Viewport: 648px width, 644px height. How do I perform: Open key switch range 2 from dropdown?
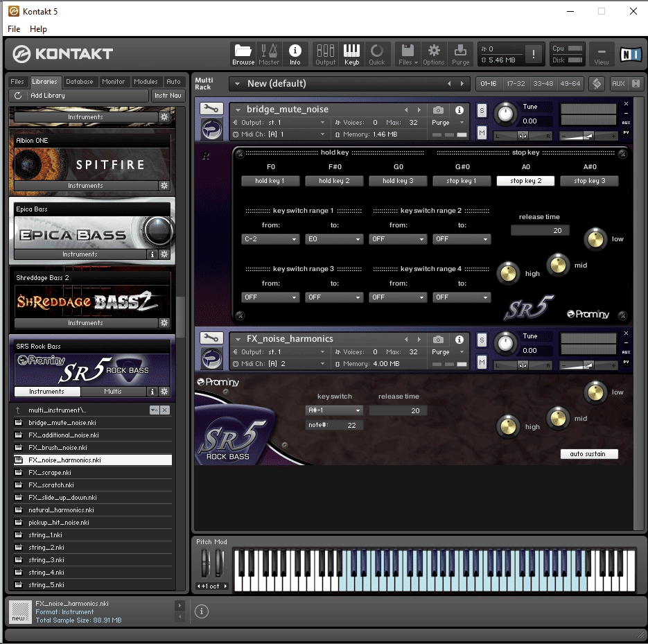[x=398, y=239]
